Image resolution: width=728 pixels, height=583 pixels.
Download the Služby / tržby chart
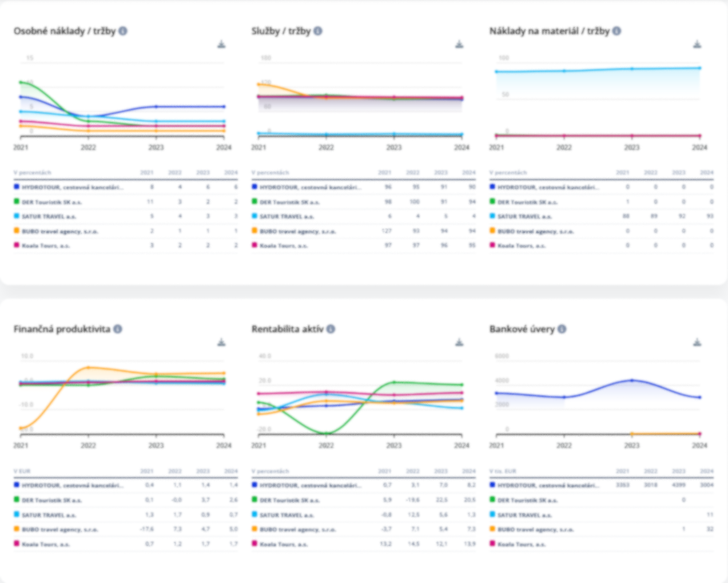click(459, 45)
